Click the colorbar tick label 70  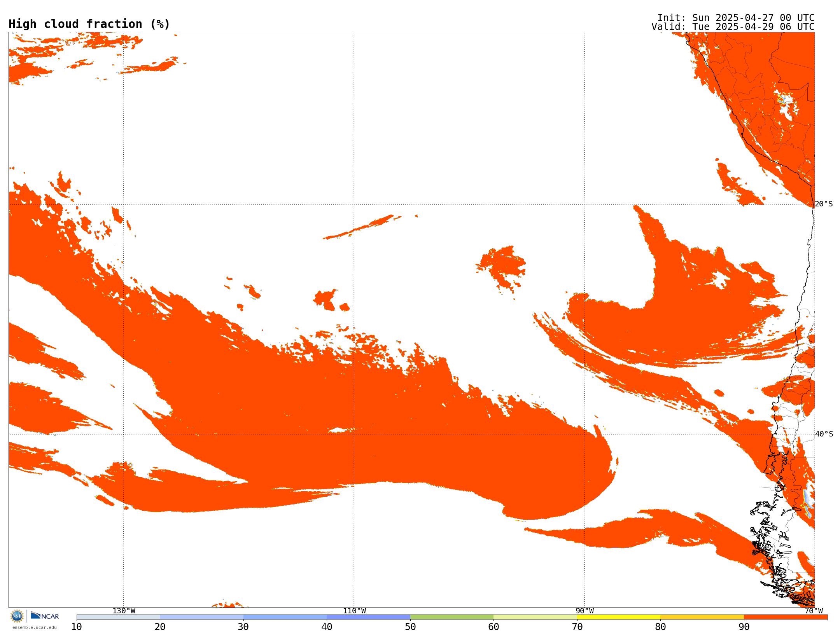[x=577, y=627]
